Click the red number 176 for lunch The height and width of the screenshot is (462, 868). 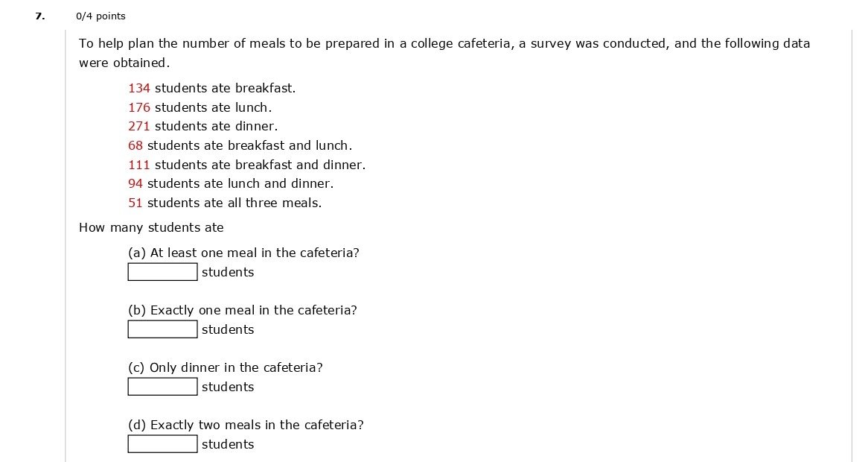139,107
